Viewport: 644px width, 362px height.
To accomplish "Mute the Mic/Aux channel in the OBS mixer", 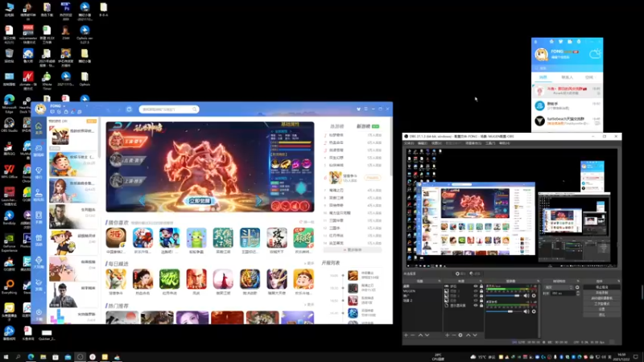I will (x=526, y=296).
